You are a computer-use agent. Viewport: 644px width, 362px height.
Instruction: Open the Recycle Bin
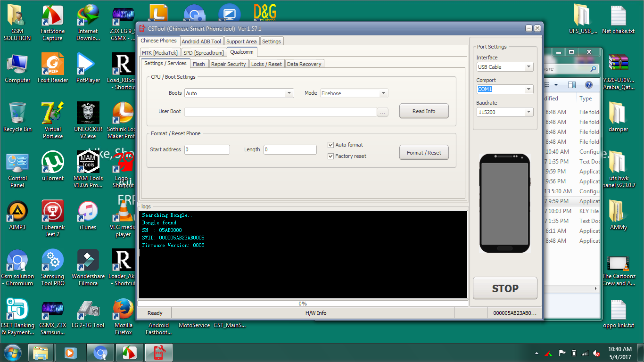[x=17, y=117]
